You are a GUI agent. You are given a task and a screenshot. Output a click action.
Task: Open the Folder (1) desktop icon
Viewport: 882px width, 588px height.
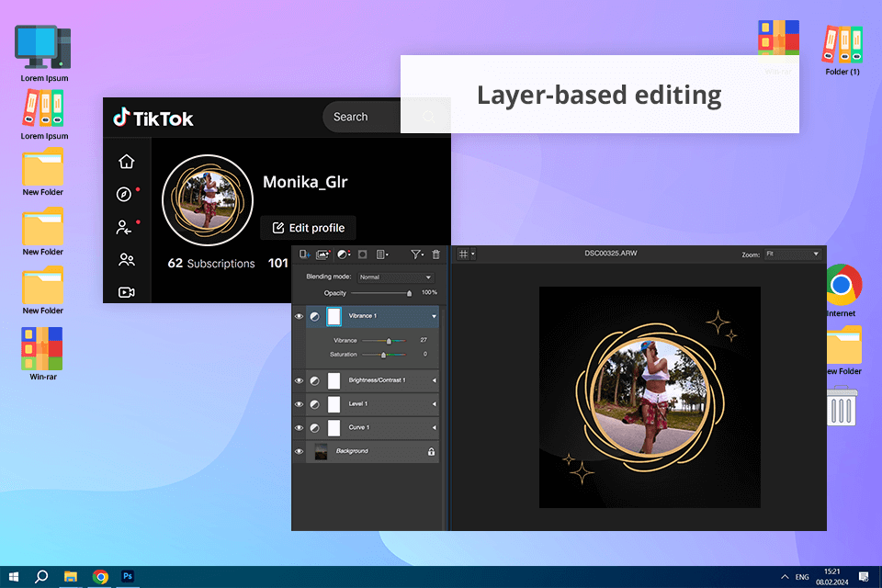pos(842,51)
